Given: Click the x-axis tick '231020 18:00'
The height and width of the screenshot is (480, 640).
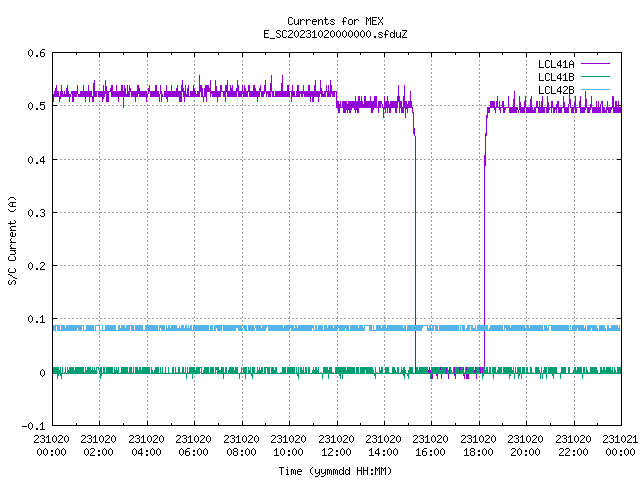Looking at the screenshot, I should 478,446.
